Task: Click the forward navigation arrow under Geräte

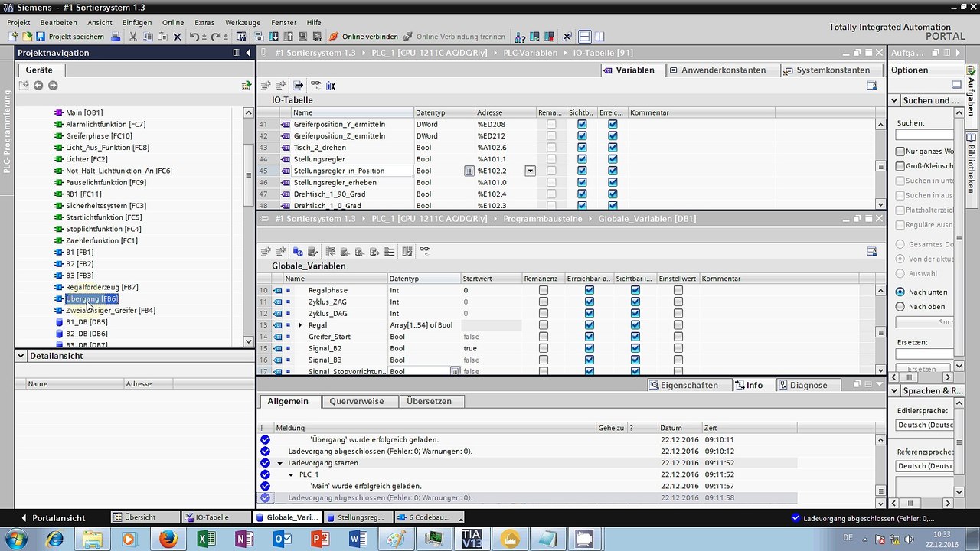Action: click(x=53, y=86)
